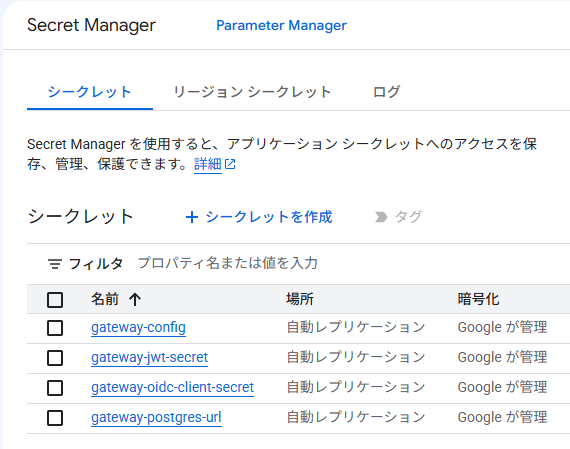The width and height of the screenshot is (570, 449).
Task: Click the フィルタ filter icon
Action: pyautogui.click(x=55, y=264)
